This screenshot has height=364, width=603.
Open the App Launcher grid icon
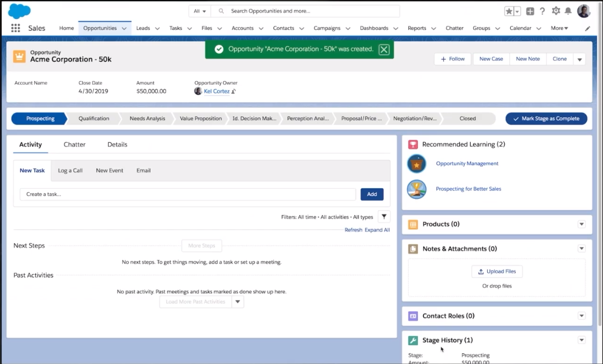click(x=15, y=28)
